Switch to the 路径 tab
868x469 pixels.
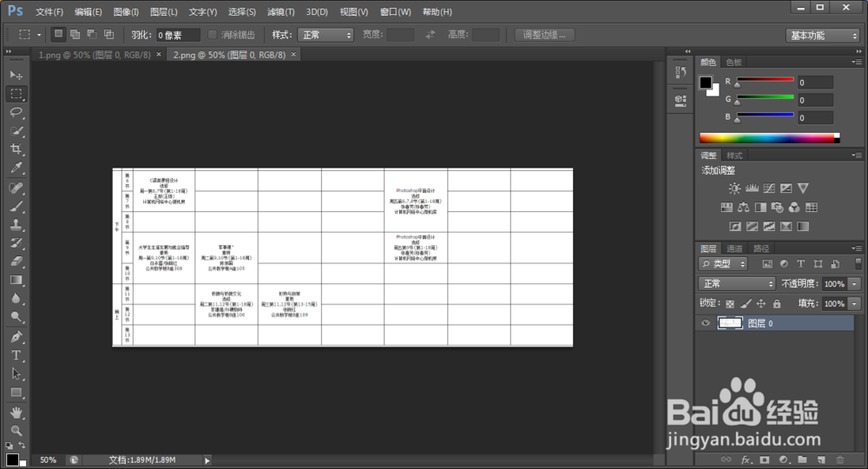761,248
